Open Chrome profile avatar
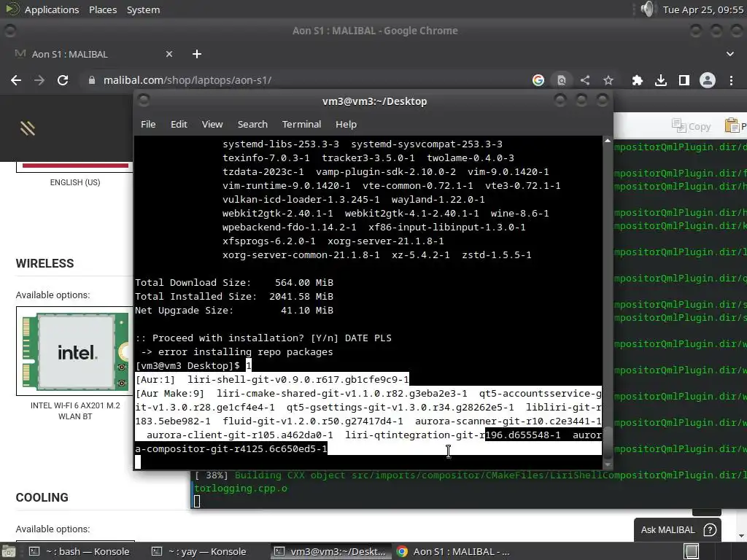 [708, 80]
